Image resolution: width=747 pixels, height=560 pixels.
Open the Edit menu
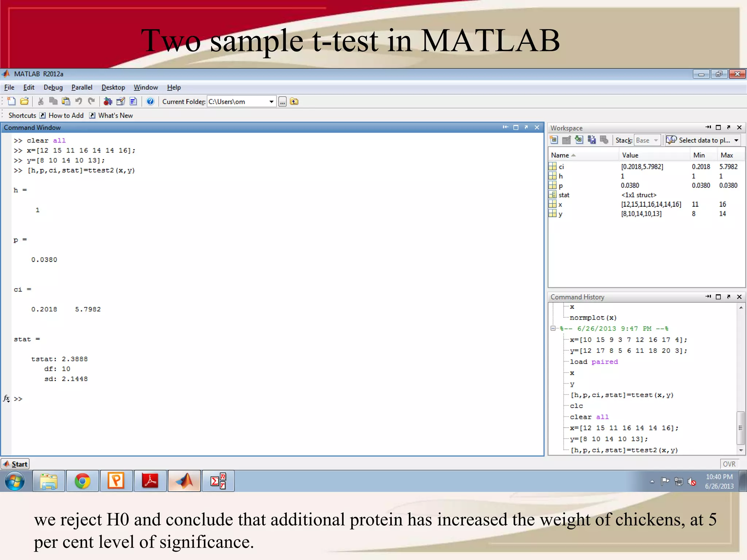pyautogui.click(x=28, y=87)
